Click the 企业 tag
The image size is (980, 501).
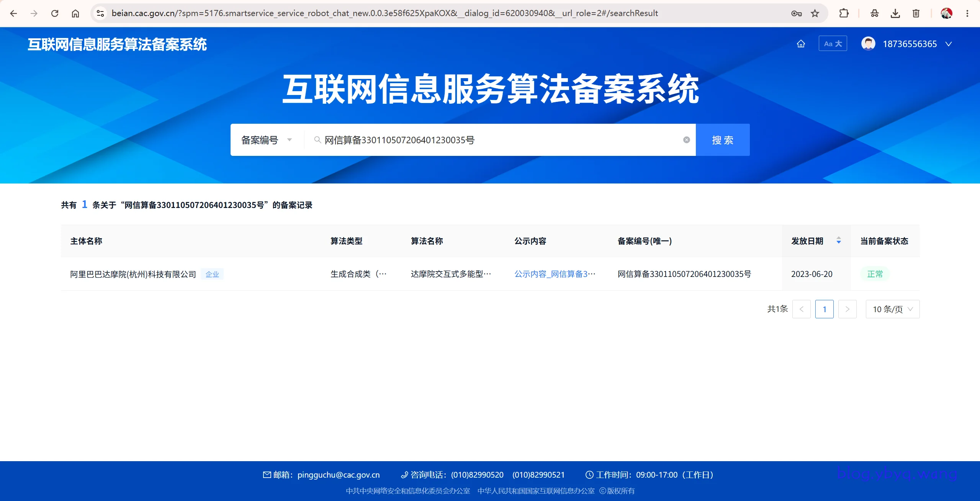tap(212, 274)
